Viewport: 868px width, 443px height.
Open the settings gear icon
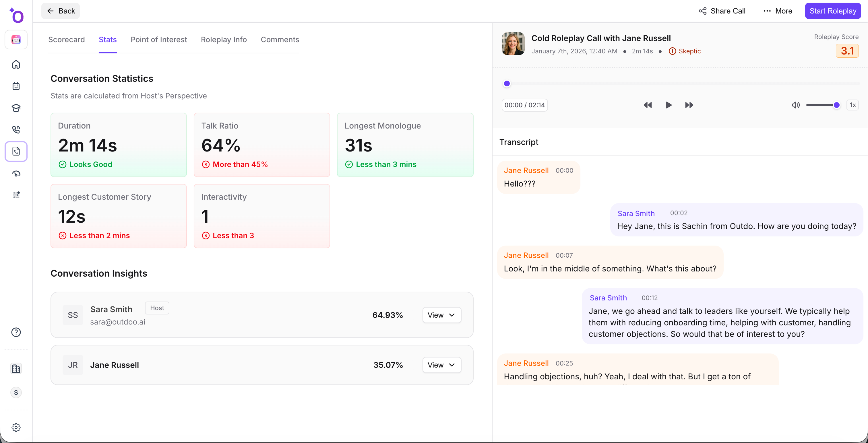[x=16, y=427]
